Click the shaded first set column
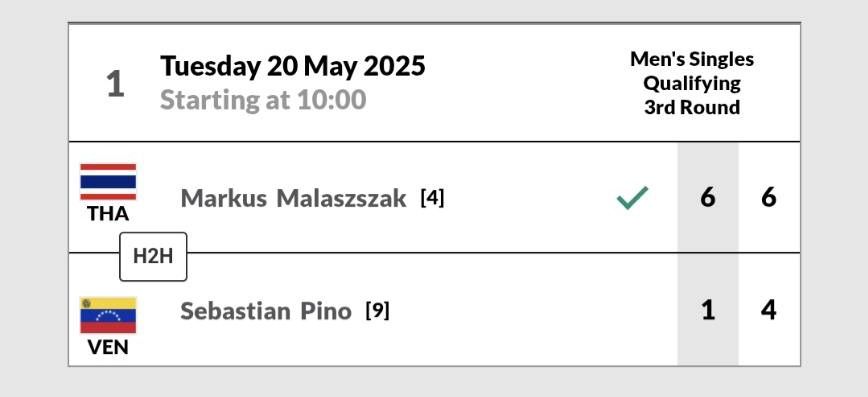868x397 pixels. [707, 254]
